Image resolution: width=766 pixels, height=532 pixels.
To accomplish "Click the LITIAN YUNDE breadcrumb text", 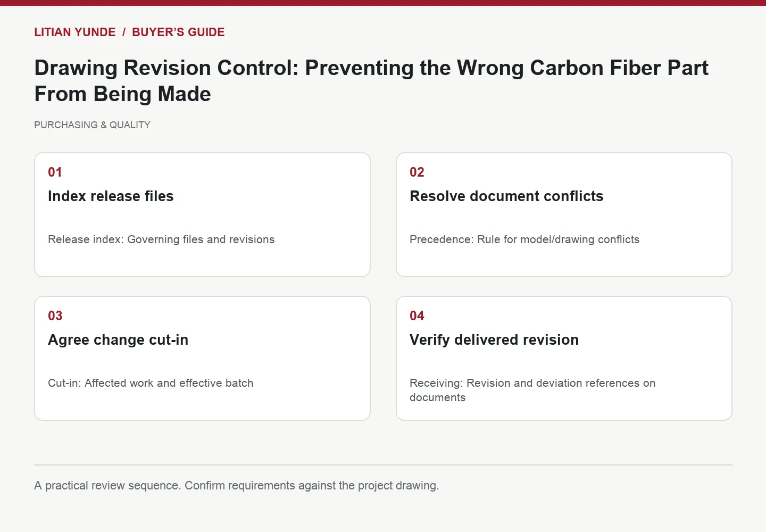I will point(75,32).
